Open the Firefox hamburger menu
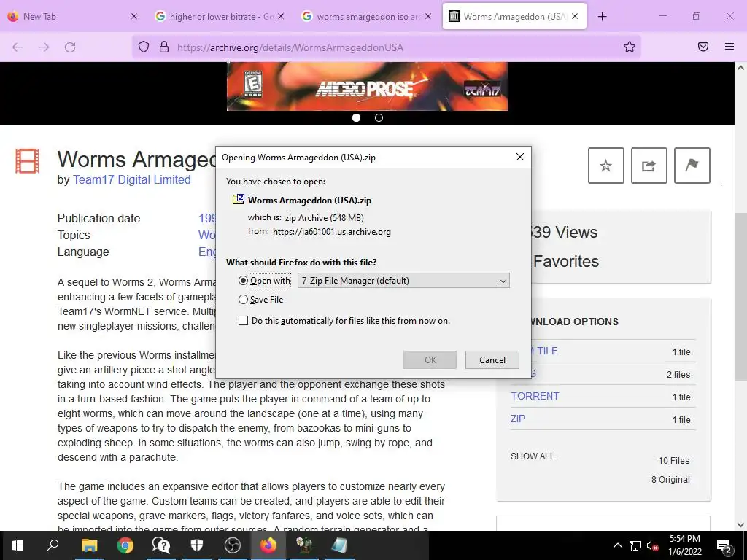Screen dimensions: 747x560 tap(729, 47)
